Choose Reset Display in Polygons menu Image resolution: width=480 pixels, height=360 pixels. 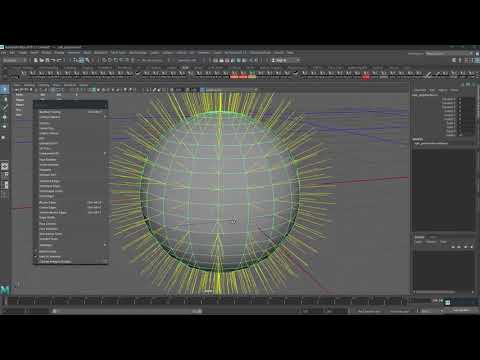point(71,251)
